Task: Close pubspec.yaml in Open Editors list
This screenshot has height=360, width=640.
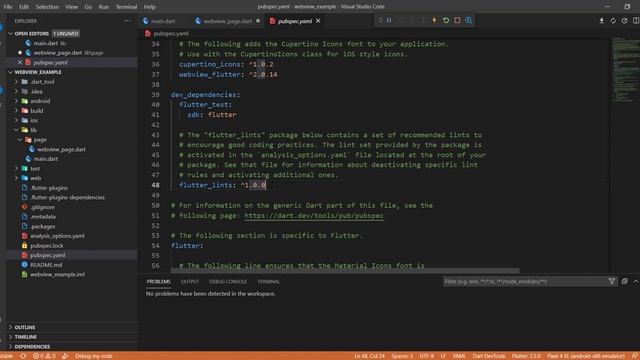Action: [x=20, y=62]
